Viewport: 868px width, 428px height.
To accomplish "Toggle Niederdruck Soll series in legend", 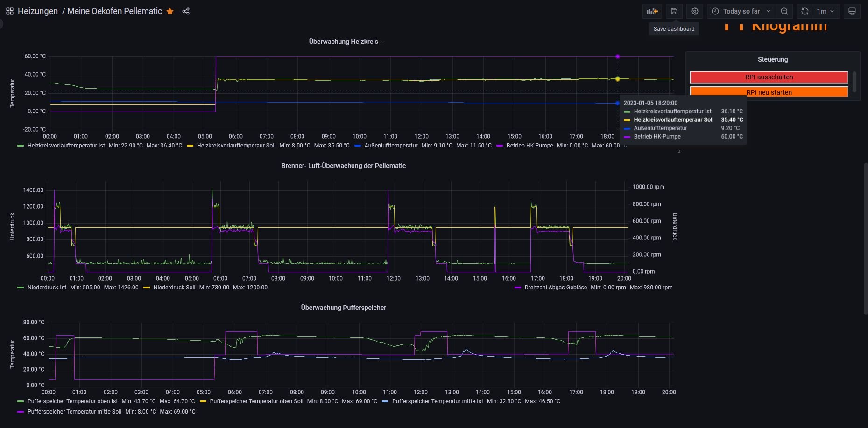I will 174,288.
